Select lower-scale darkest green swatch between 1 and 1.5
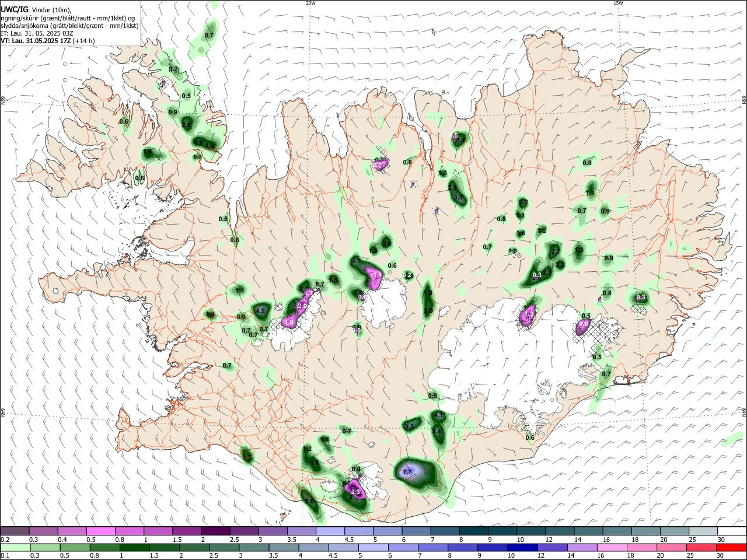This screenshot has width=747, height=560. click(x=135, y=547)
